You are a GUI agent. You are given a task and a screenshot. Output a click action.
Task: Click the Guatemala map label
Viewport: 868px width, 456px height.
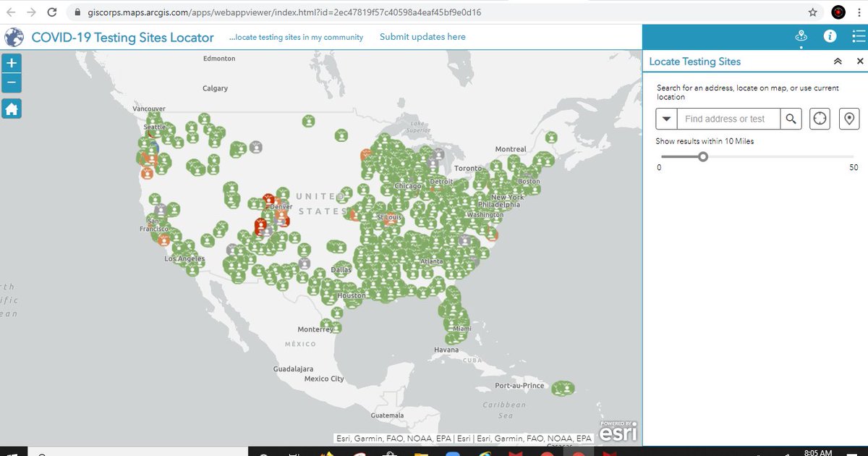(x=386, y=415)
